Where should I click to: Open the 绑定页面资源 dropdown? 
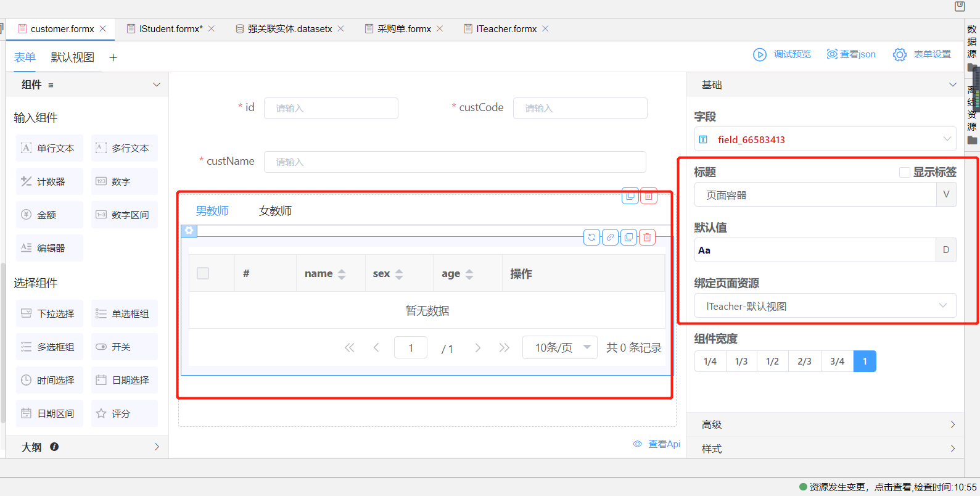click(x=825, y=306)
